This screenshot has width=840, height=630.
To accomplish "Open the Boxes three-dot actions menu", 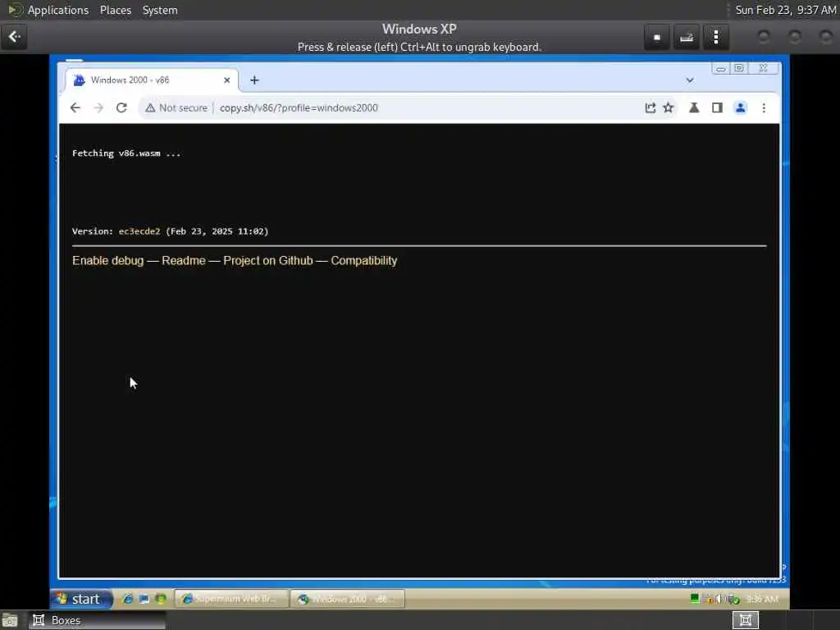I will pos(715,37).
